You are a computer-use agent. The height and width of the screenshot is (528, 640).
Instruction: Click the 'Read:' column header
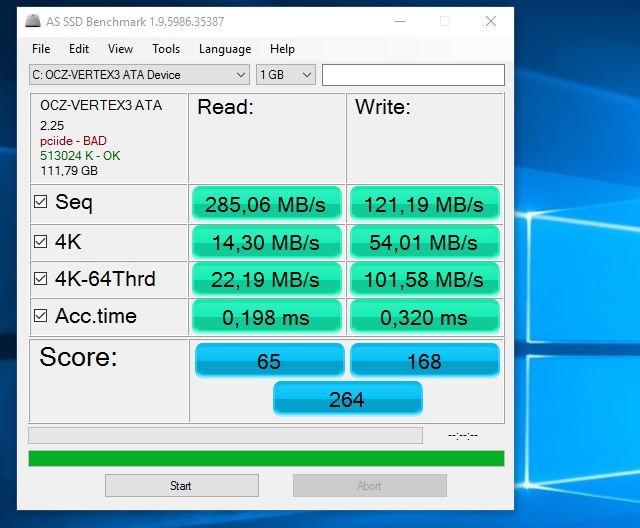coord(225,107)
